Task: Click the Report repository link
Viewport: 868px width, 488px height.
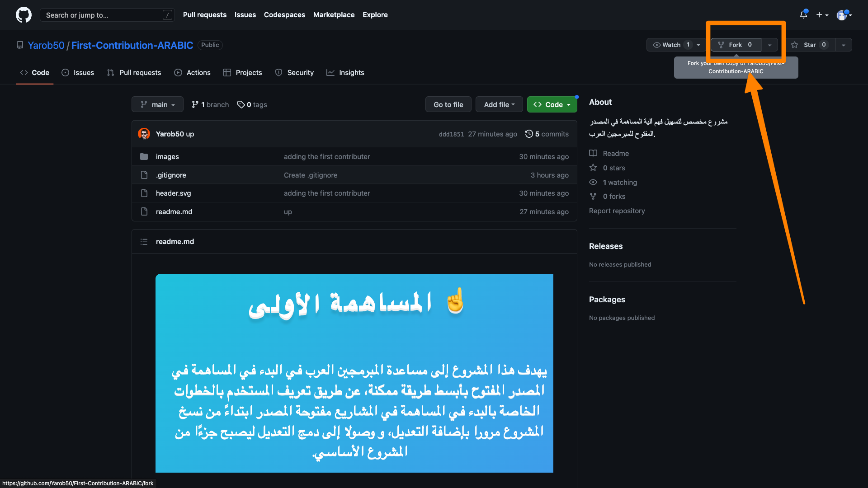Action: point(617,211)
